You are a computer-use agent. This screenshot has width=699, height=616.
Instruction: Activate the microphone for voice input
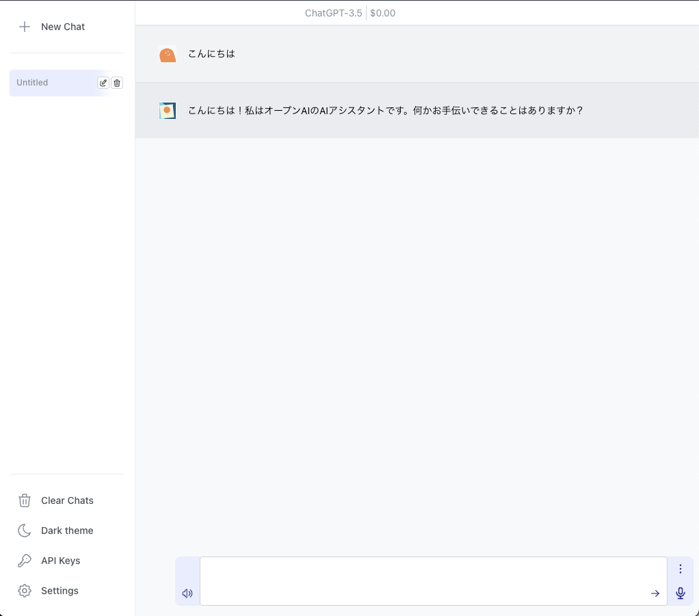coord(680,593)
